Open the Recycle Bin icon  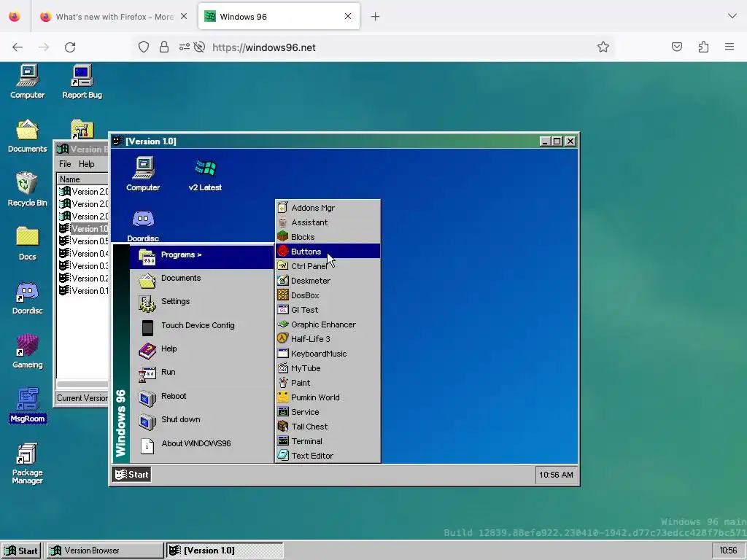[x=28, y=190]
